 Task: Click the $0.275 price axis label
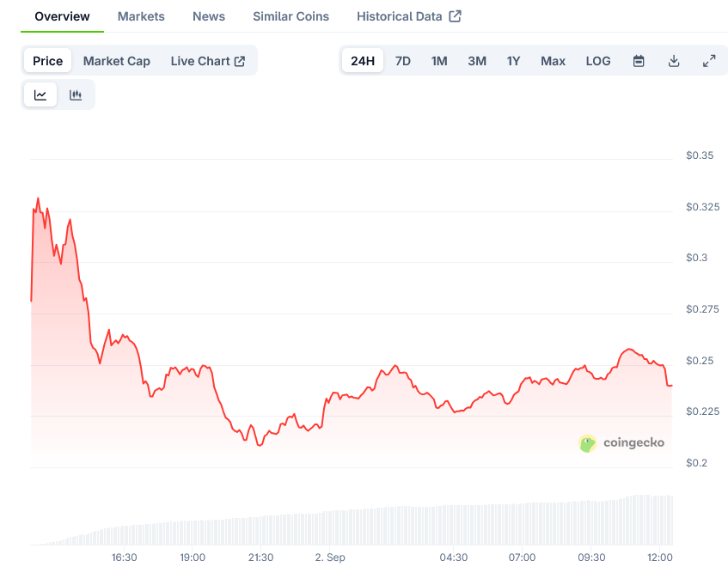click(x=702, y=309)
